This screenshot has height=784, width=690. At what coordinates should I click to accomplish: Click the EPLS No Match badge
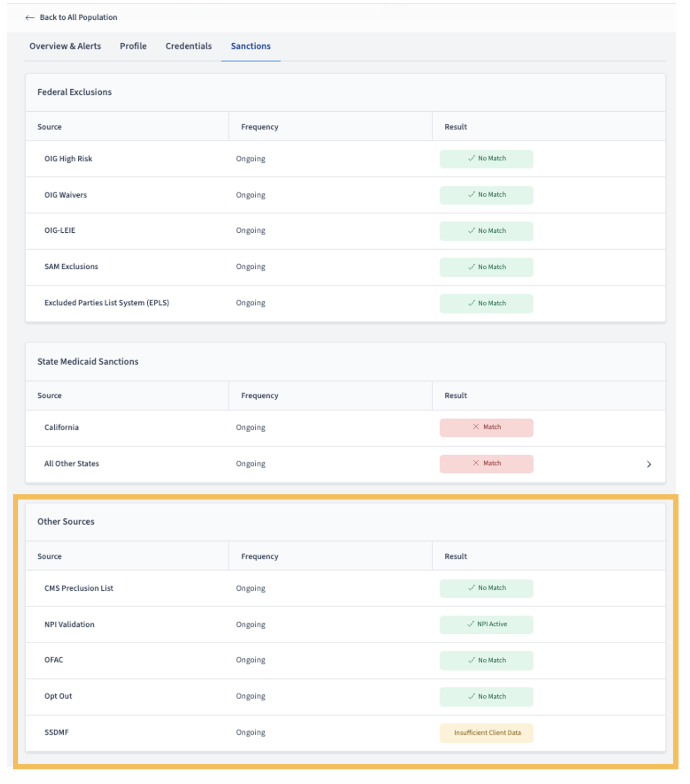coord(486,303)
